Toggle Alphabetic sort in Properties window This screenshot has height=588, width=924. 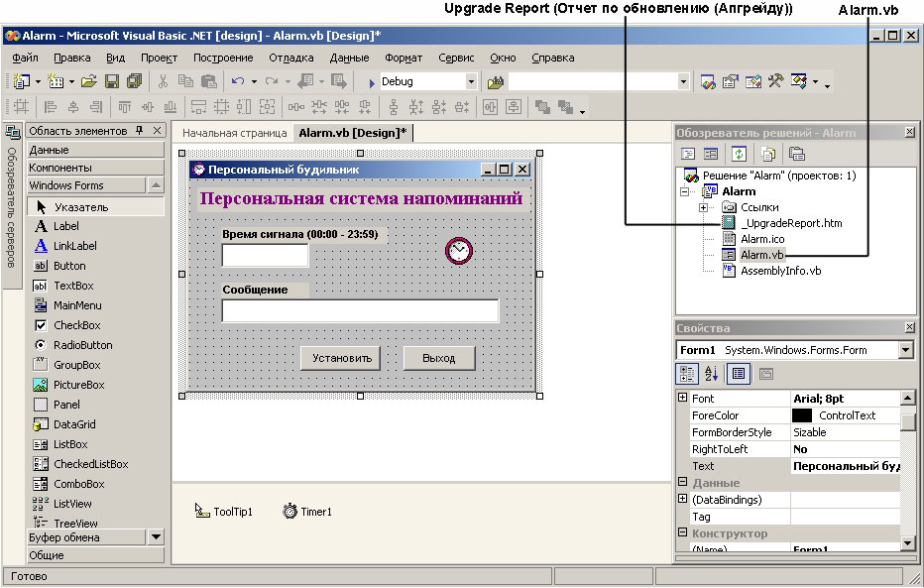pyautogui.click(x=711, y=374)
